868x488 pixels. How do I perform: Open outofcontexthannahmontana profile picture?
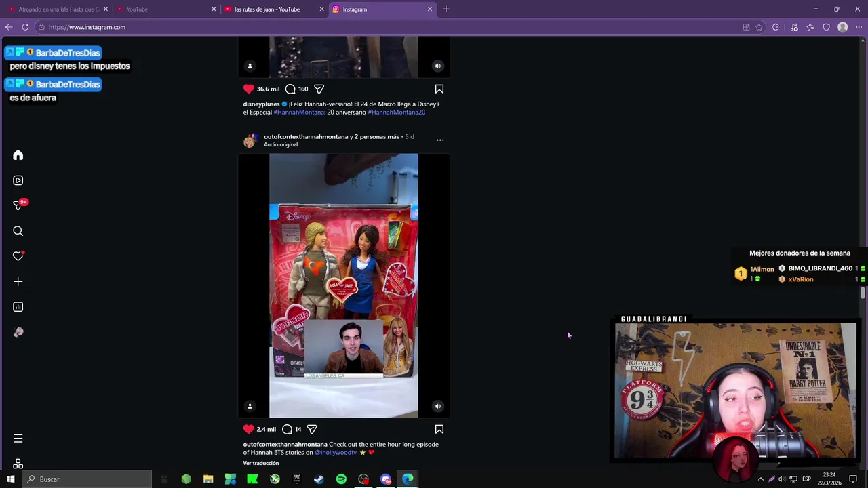(250, 140)
